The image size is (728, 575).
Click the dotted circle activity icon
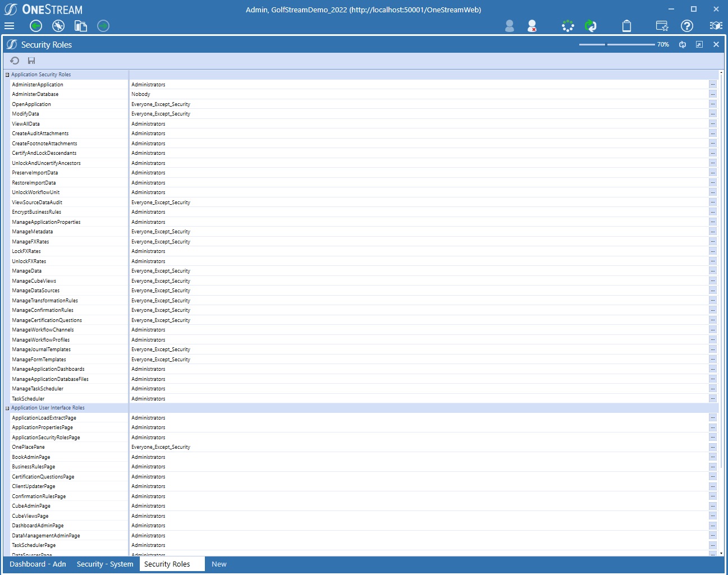pyautogui.click(x=568, y=26)
